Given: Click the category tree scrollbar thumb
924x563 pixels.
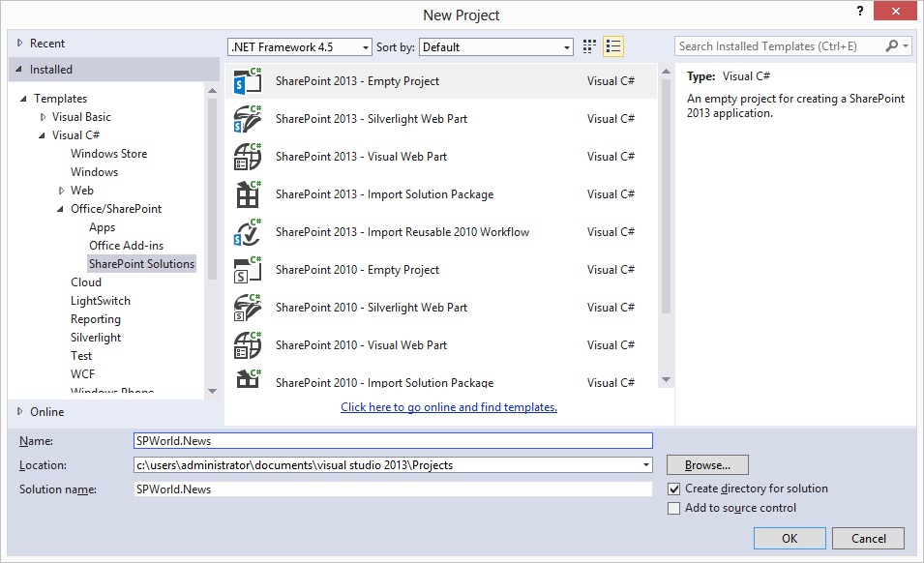Looking at the screenshot, I should pyautogui.click(x=212, y=189).
